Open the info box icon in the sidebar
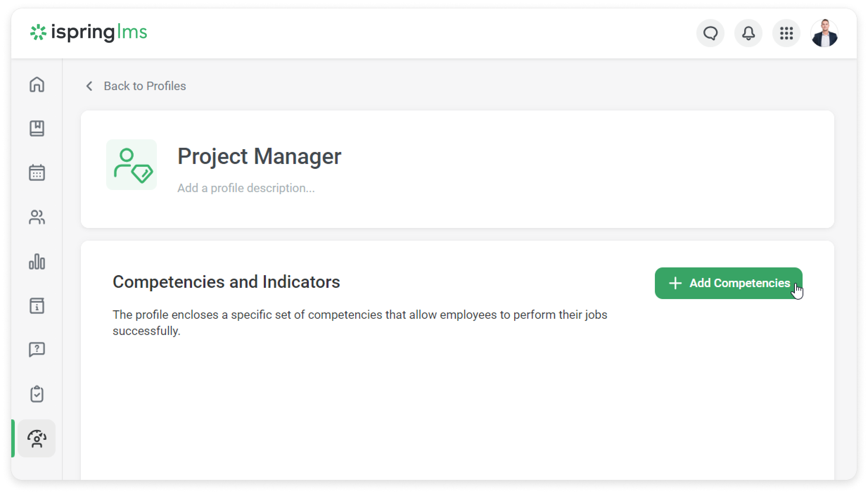868x494 pixels. point(37,306)
